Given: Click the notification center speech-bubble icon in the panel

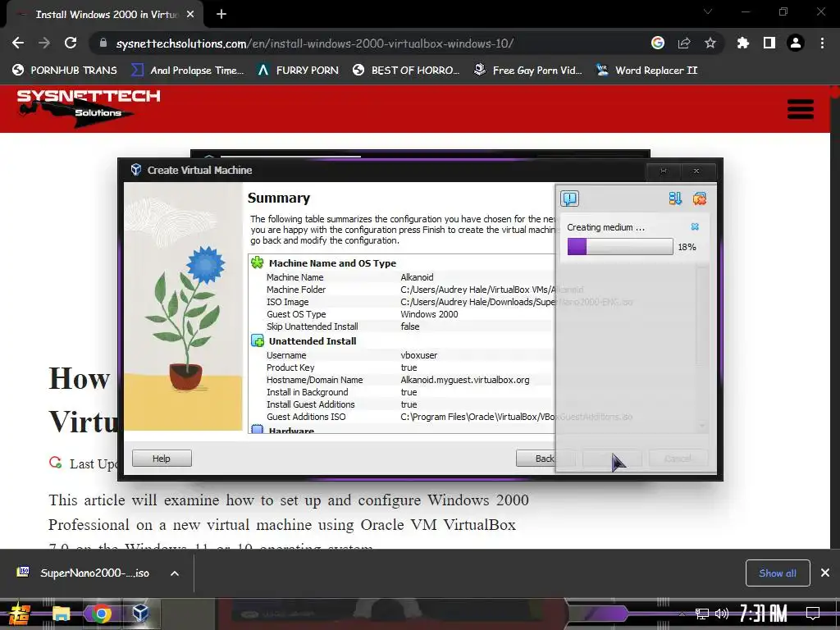Looking at the screenshot, I should 569,199.
